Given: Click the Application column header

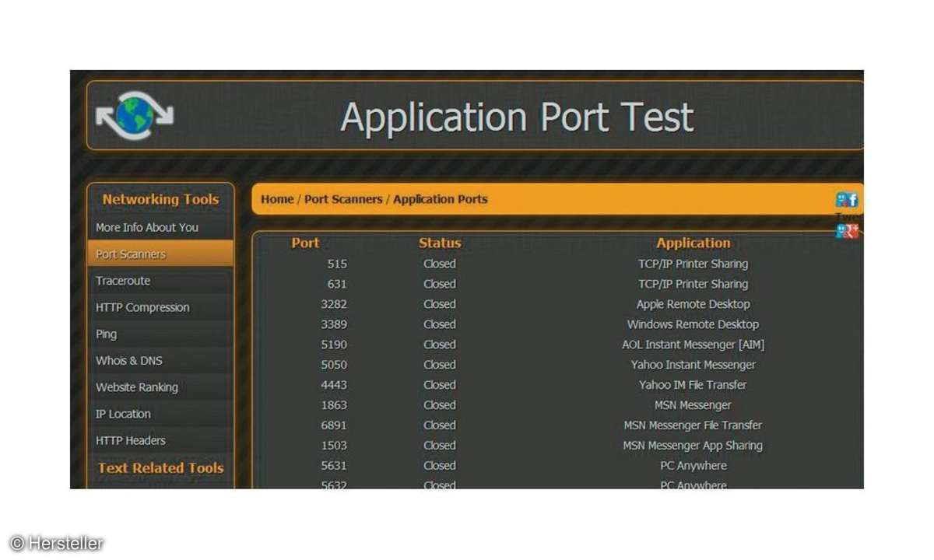Looking at the screenshot, I should click(693, 243).
